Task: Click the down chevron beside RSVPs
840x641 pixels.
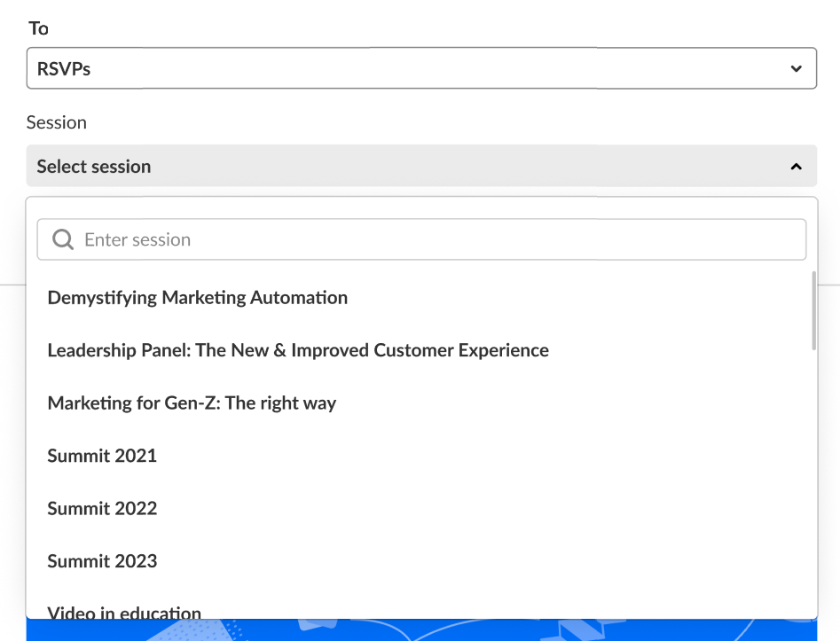Action: (796, 68)
